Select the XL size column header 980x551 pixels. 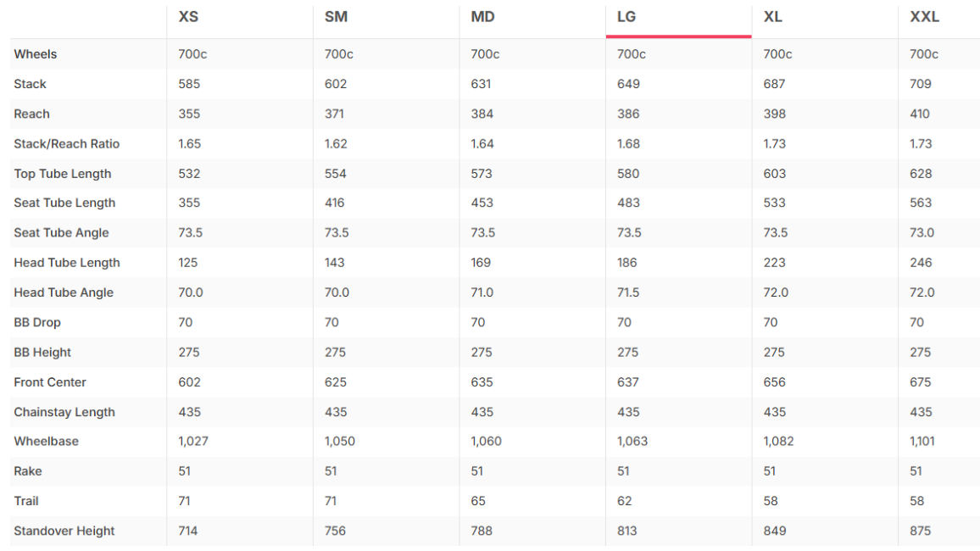pyautogui.click(x=772, y=17)
